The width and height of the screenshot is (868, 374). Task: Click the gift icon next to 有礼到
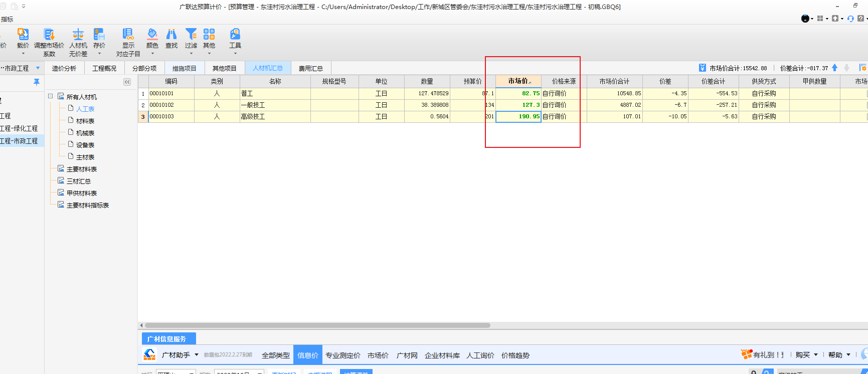click(x=747, y=354)
